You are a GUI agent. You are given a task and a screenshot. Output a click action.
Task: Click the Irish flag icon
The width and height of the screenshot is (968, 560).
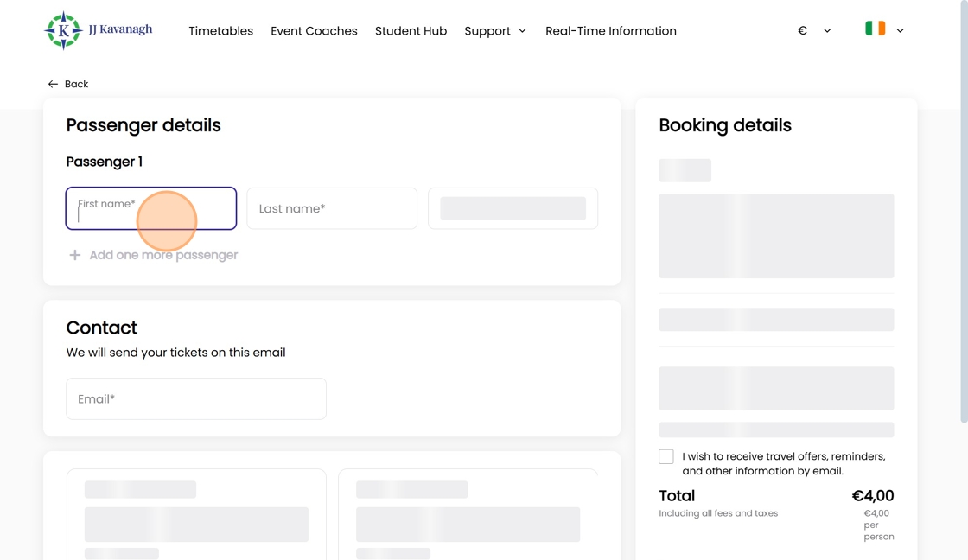point(875,29)
